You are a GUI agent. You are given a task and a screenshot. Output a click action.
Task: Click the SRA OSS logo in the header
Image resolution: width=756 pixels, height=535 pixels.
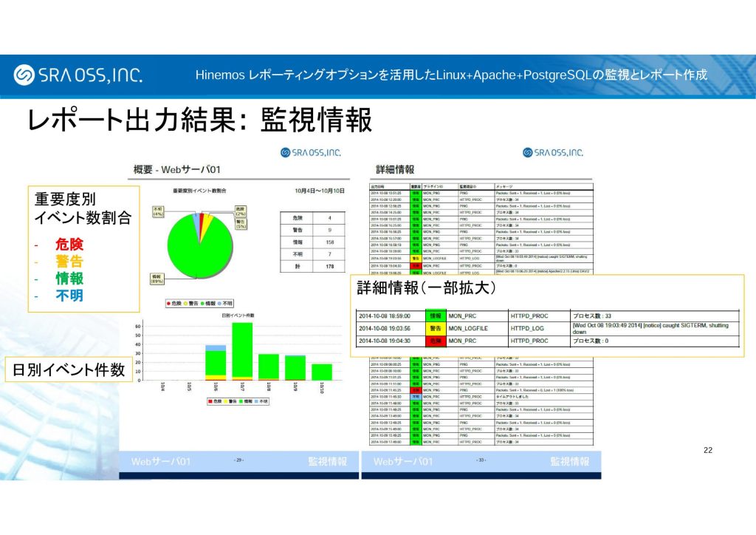[78, 75]
